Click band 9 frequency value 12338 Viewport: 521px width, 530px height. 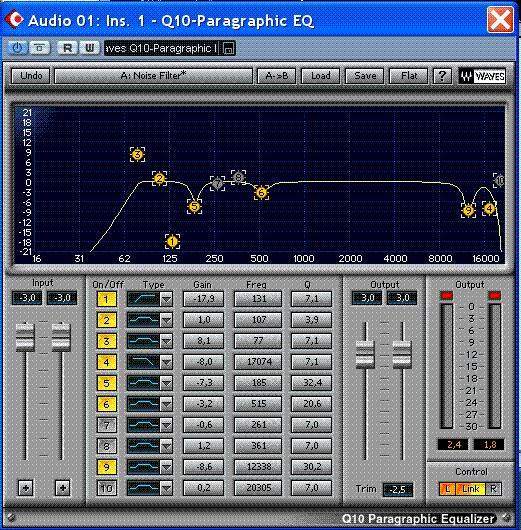pos(258,467)
